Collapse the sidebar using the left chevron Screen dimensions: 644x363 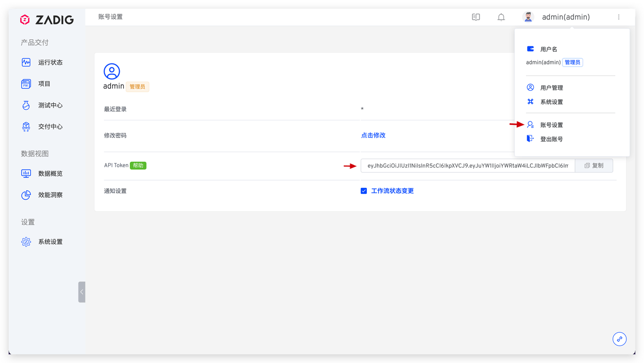click(x=82, y=292)
